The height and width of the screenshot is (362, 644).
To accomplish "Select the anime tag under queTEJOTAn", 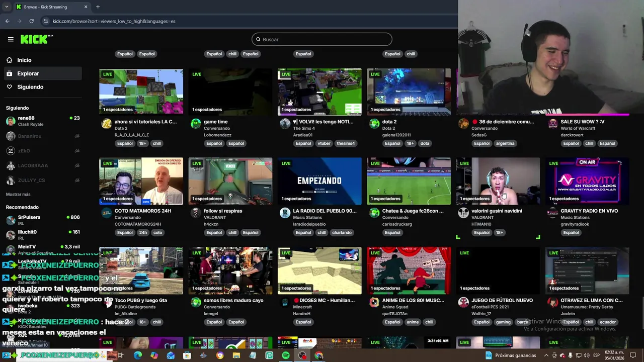I will (413, 322).
